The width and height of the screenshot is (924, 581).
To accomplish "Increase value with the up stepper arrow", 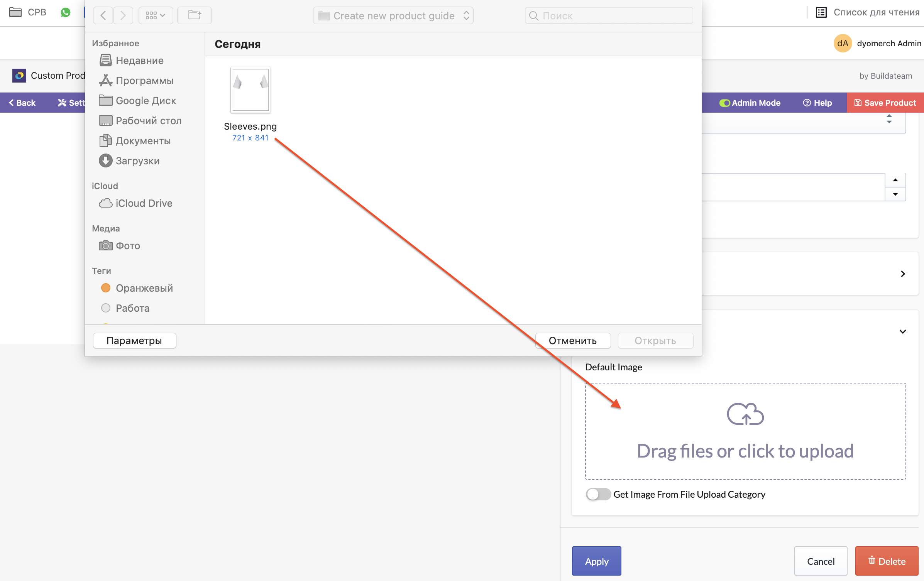I will pos(895,180).
